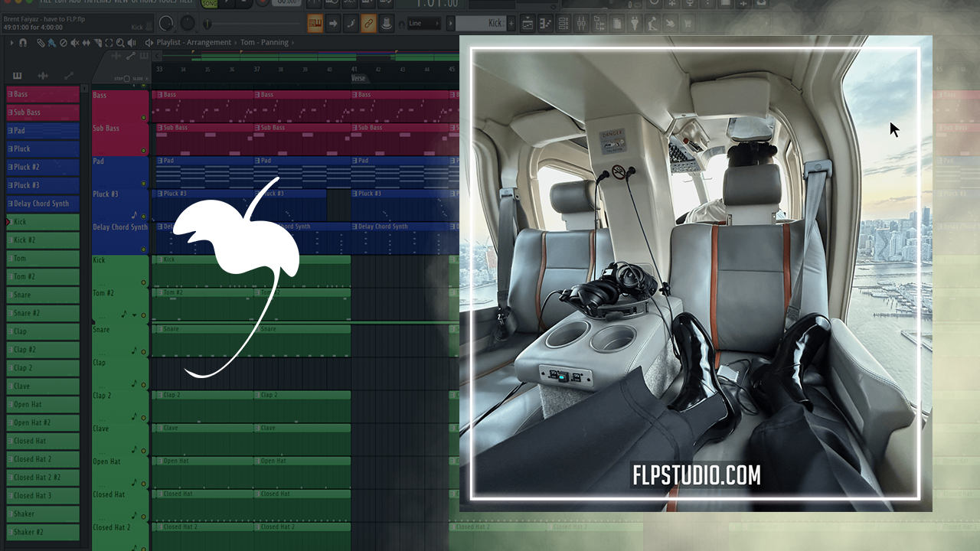Click Tom - Panning in playlist breadcrumb
This screenshot has height=551, width=980.
click(264, 43)
